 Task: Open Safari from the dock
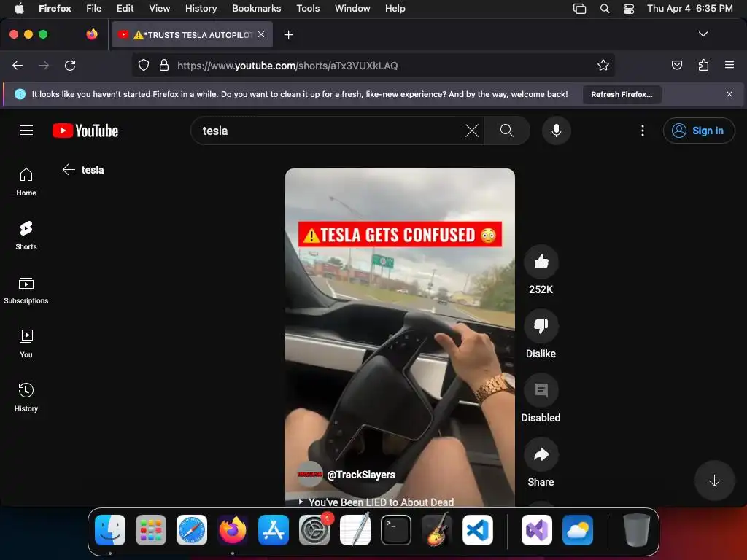pos(192,530)
